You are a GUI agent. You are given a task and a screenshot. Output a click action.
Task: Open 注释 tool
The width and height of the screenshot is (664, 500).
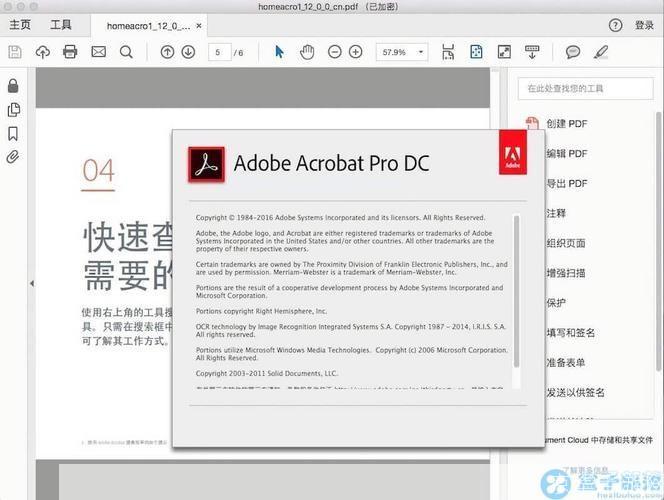[x=556, y=213]
